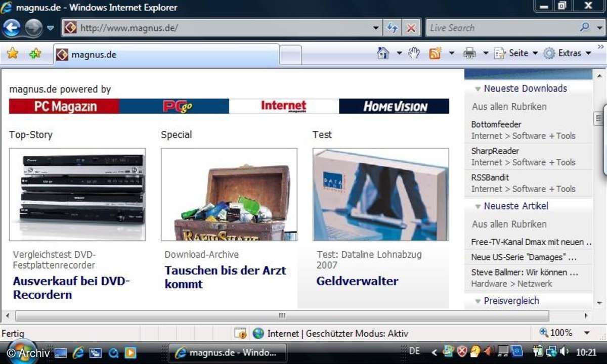Image resolution: width=607 pixels, height=364 pixels.
Task: Open the recent pages dropdown arrow
Action: 50,28
